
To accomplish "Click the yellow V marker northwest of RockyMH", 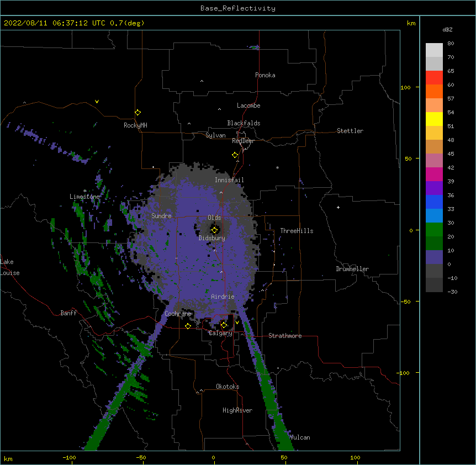I will tap(97, 102).
